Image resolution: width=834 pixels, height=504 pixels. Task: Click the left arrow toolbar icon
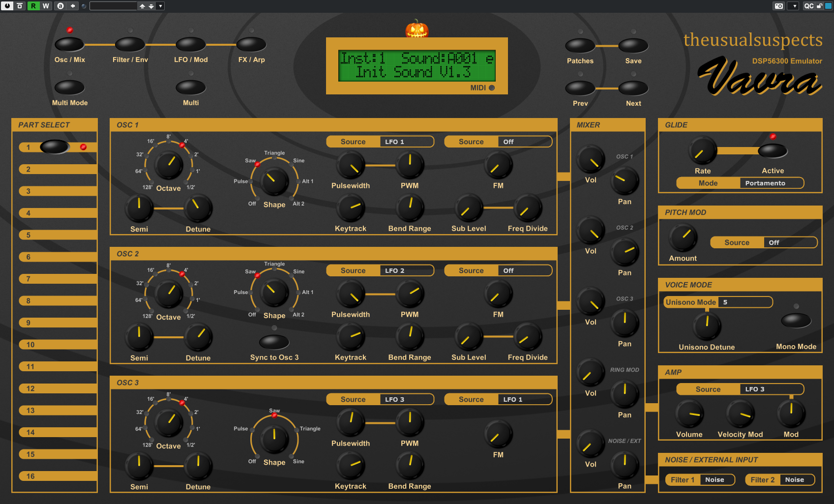[73, 6]
